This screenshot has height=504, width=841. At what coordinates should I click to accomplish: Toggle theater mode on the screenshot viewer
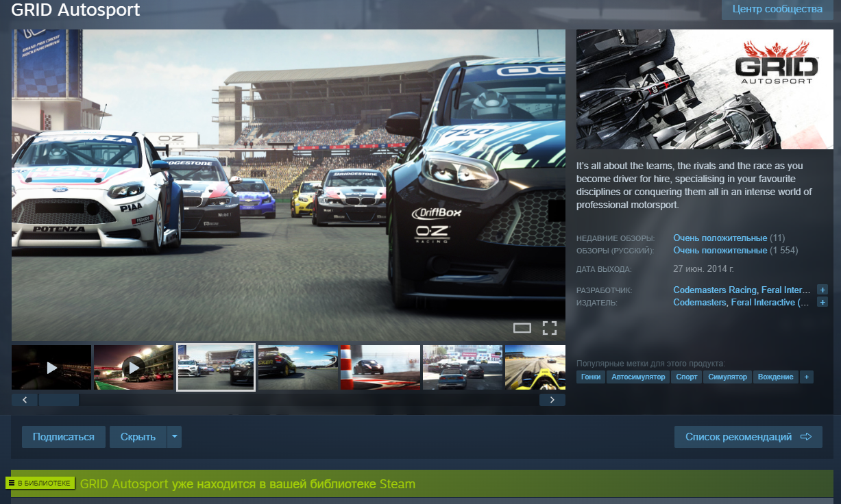click(x=522, y=328)
